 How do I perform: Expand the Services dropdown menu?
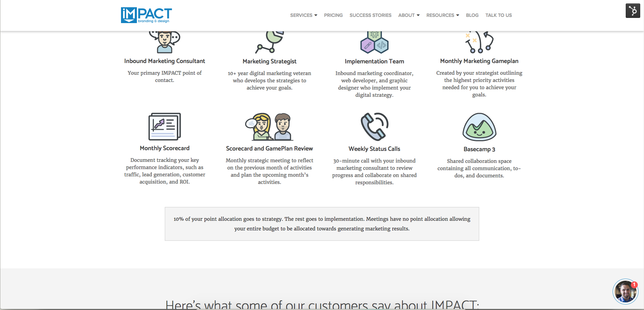pyautogui.click(x=303, y=15)
